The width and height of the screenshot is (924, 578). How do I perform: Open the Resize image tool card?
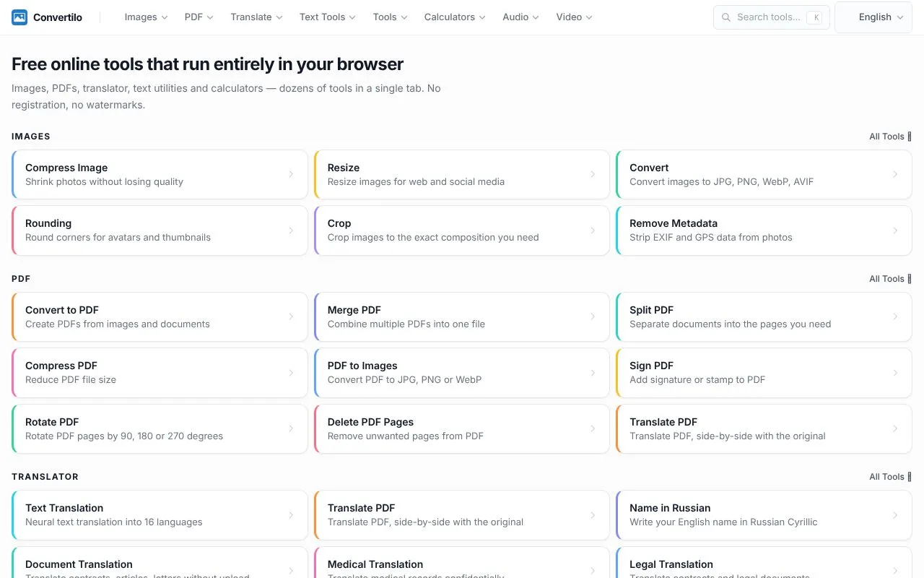tap(462, 174)
